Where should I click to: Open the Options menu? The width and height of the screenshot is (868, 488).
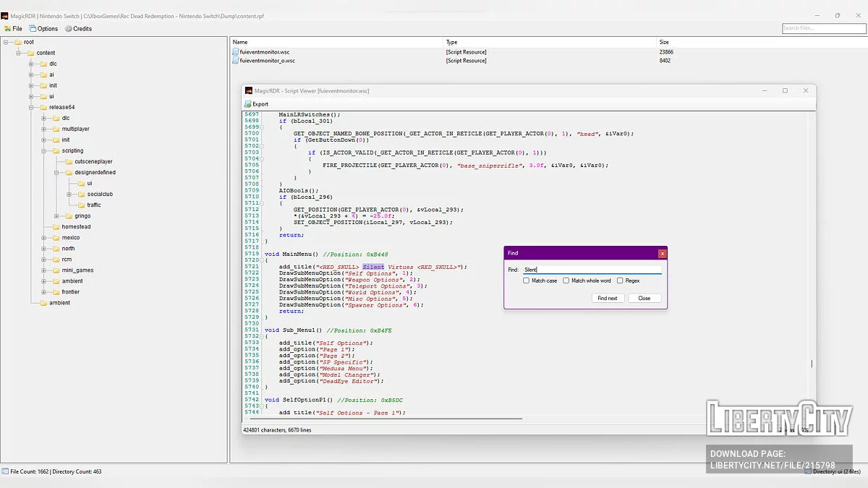(43, 29)
